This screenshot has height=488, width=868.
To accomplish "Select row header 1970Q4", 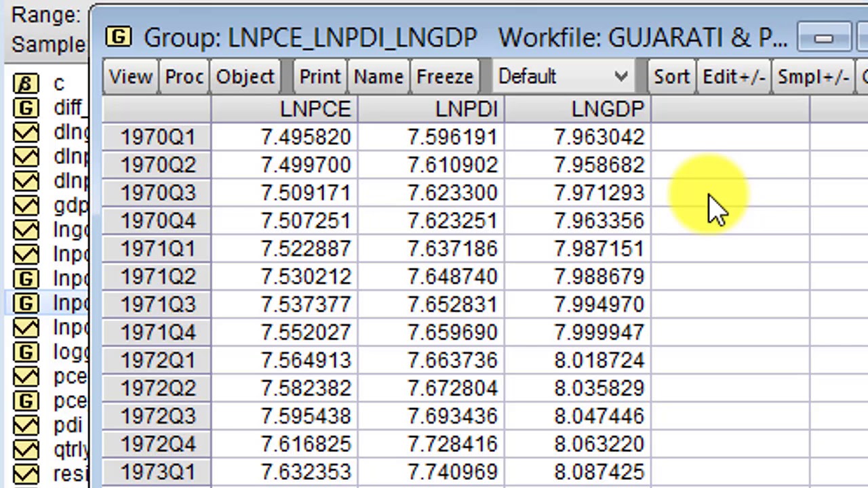I will pos(157,220).
